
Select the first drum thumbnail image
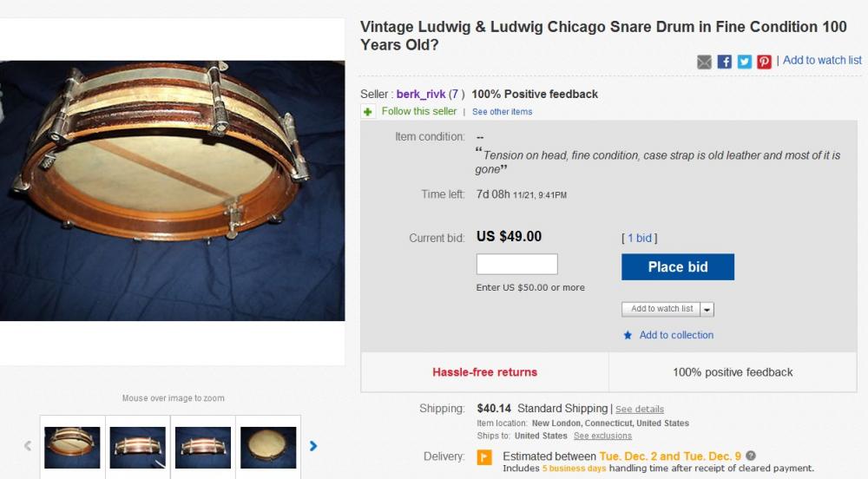point(72,447)
